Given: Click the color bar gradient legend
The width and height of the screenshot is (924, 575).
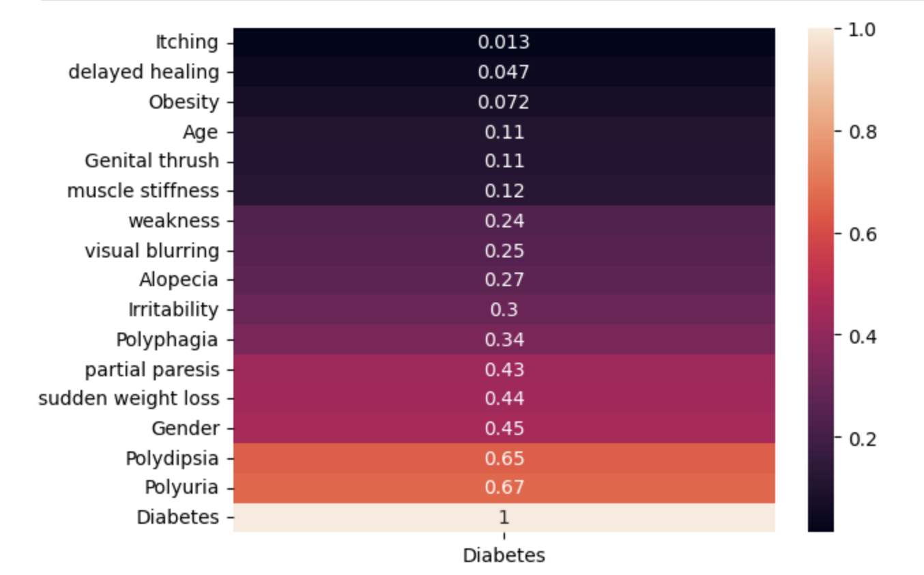Looking at the screenshot, I should coord(821,280).
